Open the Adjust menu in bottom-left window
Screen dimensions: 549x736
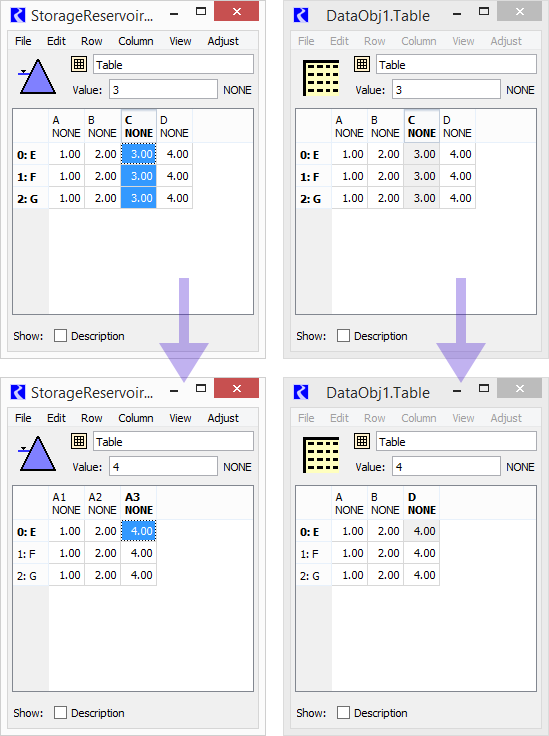tap(223, 418)
